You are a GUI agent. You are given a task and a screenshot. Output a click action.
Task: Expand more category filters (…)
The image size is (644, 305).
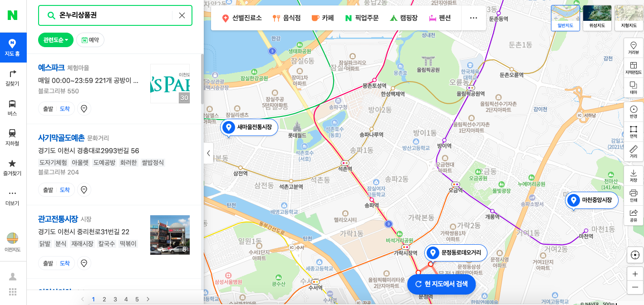click(473, 18)
